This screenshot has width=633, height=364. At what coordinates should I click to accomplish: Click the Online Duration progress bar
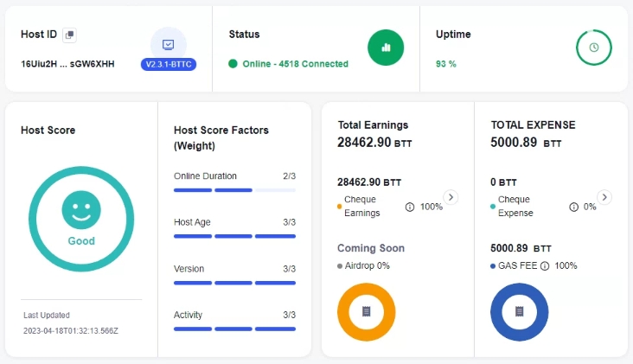(x=234, y=190)
